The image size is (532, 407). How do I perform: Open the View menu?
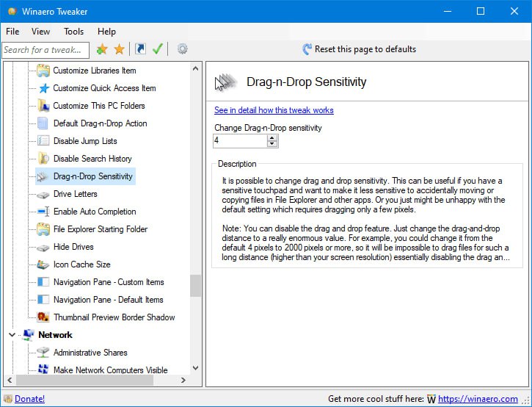click(x=40, y=32)
